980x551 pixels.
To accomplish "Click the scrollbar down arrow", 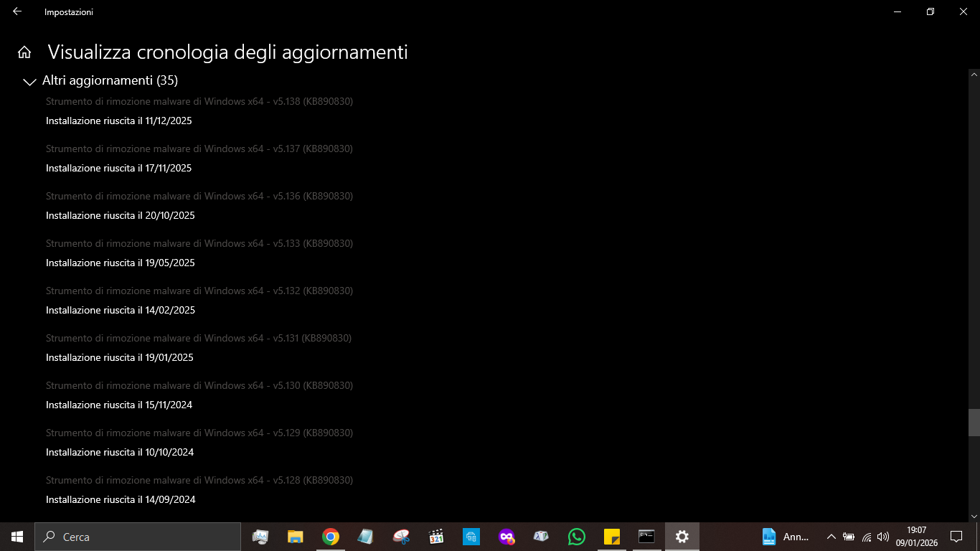I will click(x=974, y=517).
